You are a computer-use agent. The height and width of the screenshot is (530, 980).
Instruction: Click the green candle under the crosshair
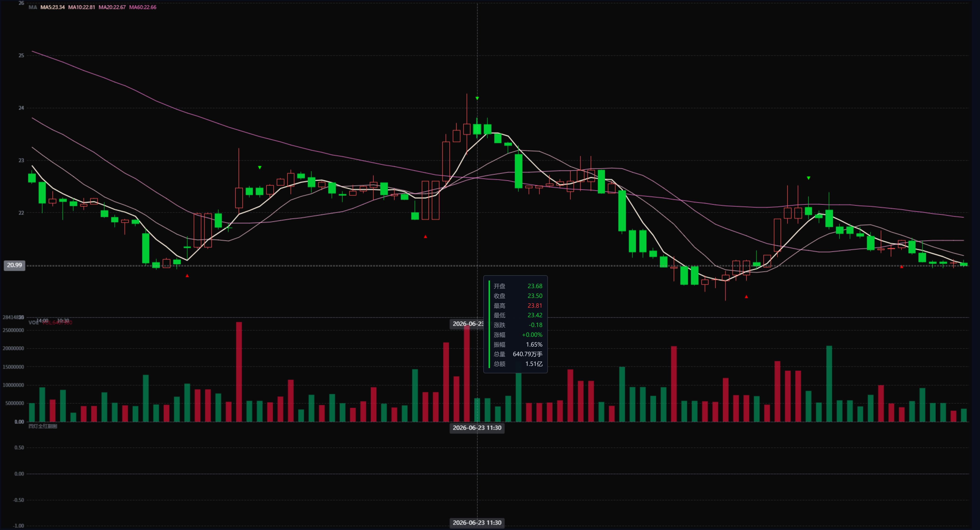pyautogui.click(x=477, y=129)
